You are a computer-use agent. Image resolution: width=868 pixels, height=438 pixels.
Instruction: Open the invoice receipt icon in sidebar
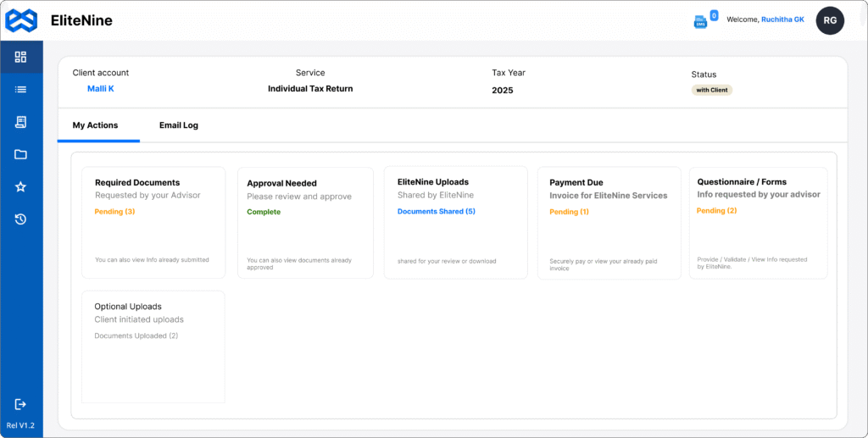21,122
